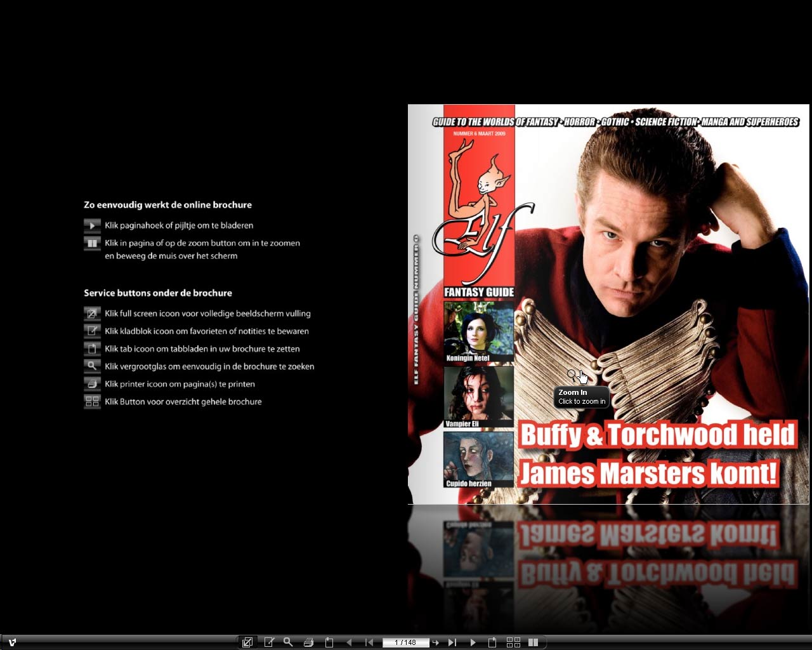Click the zoom icon beside 'Klik in pagina of op de zoom'

coord(92,243)
